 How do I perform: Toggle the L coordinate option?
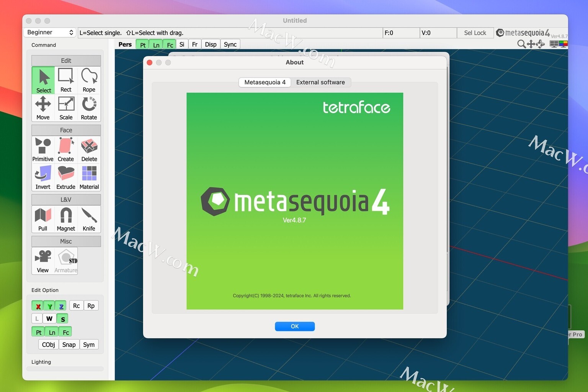[37, 318]
